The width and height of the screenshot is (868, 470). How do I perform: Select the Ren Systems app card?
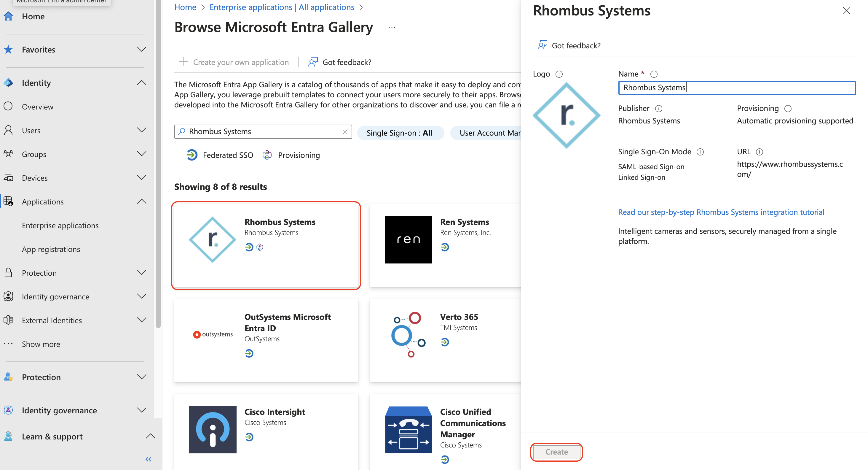[445, 245]
